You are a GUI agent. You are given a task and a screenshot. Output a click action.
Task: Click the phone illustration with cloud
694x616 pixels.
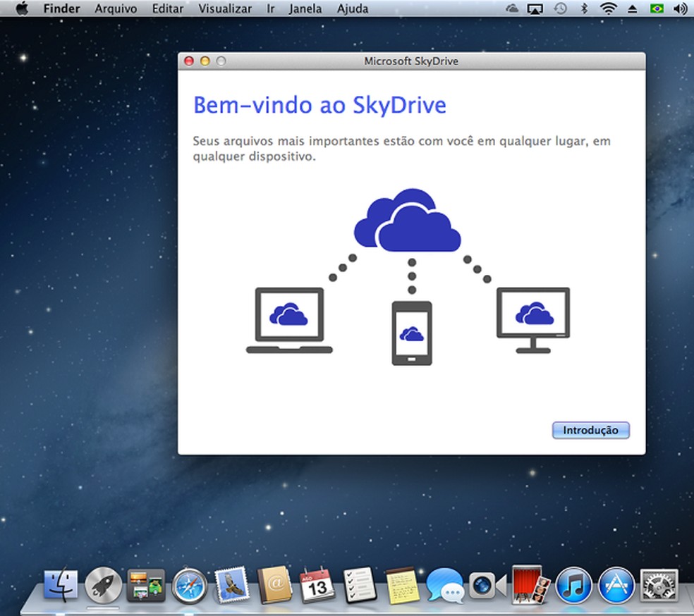pyautogui.click(x=412, y=333)
